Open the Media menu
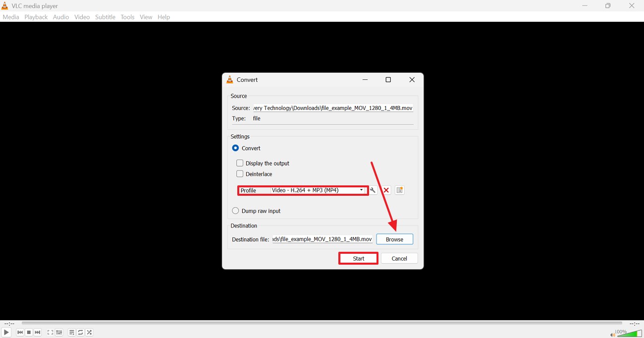 point(11,17)
